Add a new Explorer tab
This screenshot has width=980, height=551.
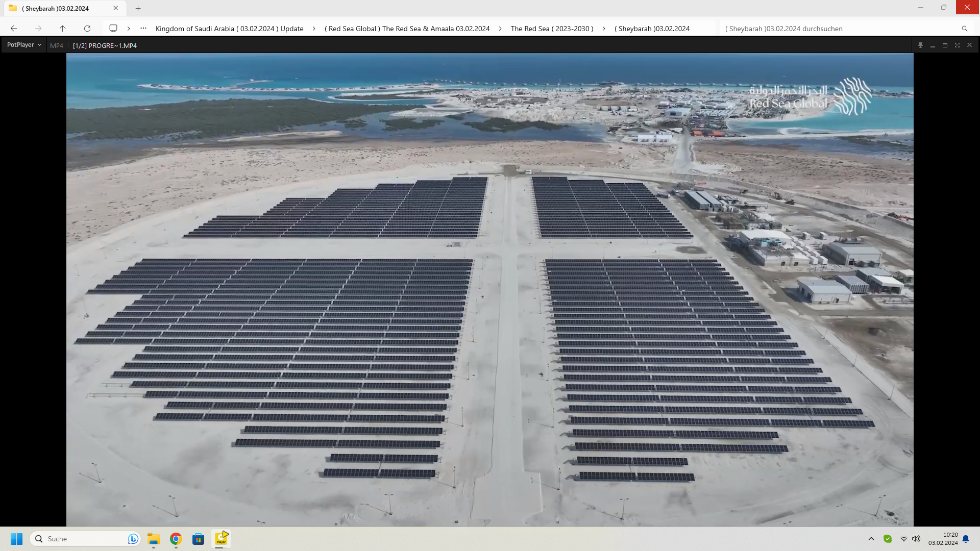click(138, 8)
